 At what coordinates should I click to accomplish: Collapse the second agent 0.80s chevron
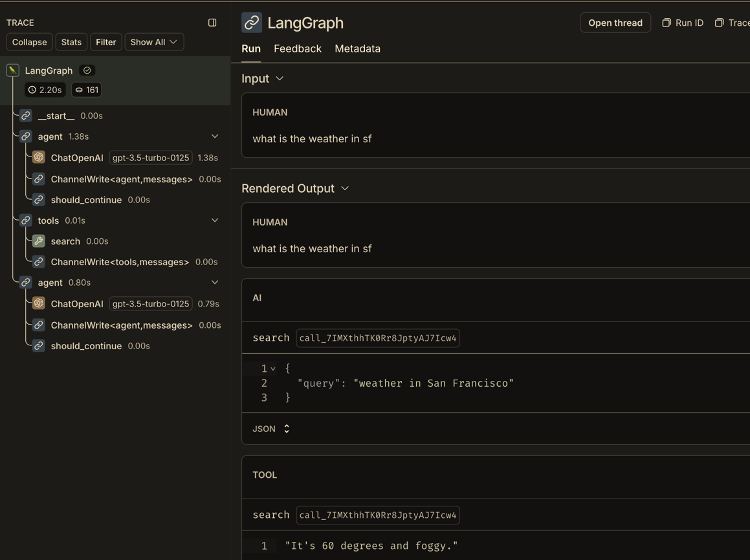[x=215, y=283]
